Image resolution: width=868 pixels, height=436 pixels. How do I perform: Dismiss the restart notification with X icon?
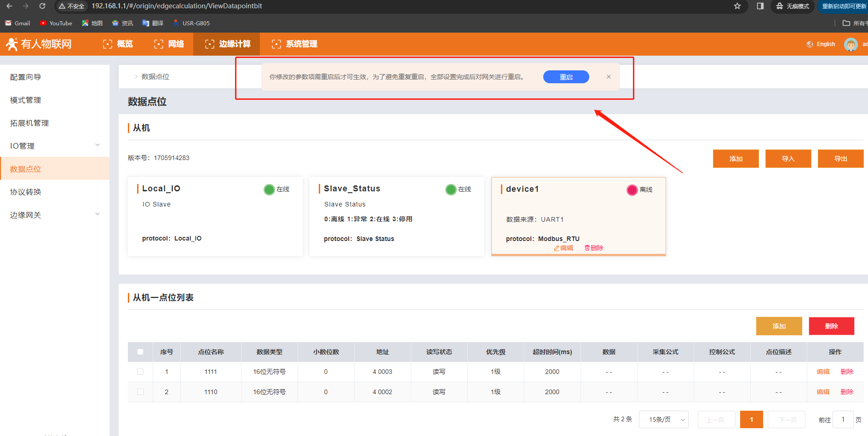click(x=609, y=77)
